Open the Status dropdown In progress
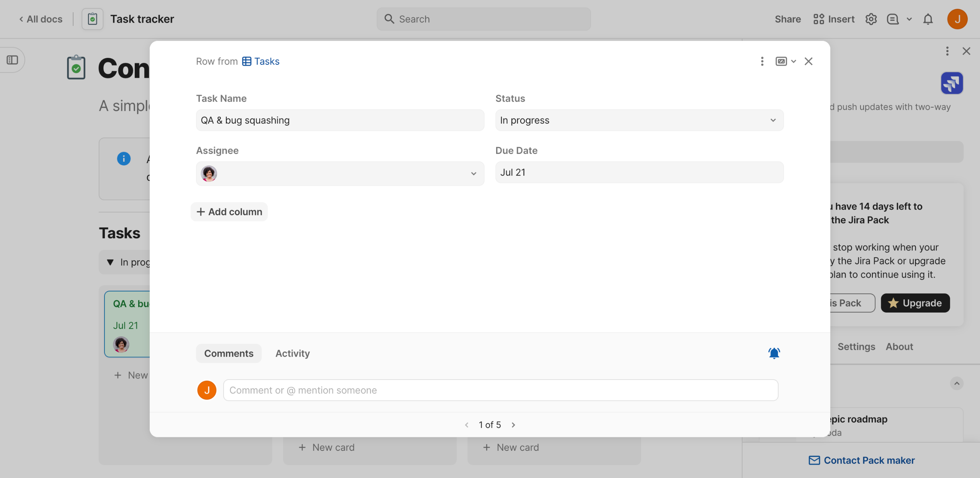The height and width of the screenshot is (478, 980). [x=639, y=120]
